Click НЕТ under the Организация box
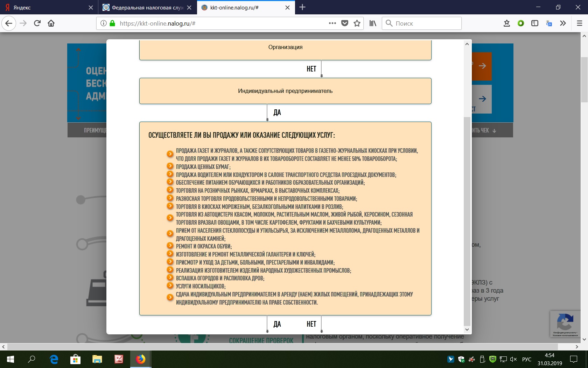Viewport: 588px width, 368px height. coord(311,69)
